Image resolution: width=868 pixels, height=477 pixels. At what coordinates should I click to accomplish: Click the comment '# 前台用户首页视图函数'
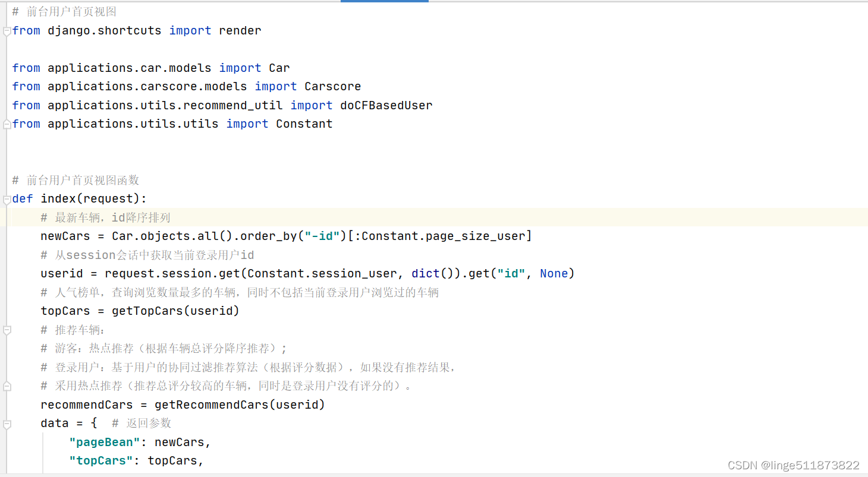[76, 180]
